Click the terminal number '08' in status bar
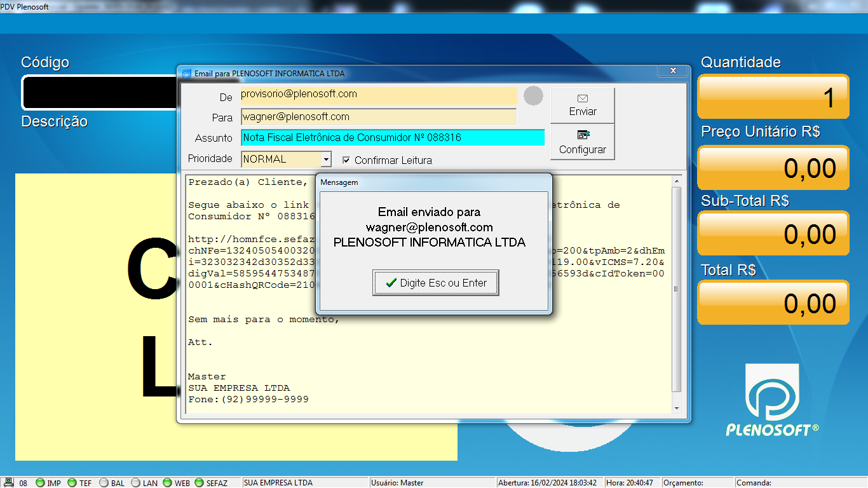This screenshot has width=868, height=488. pyautogui.click(x=24, y=484)
